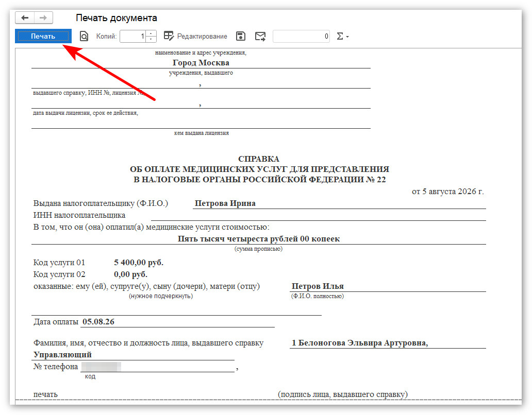
Task: Select the heading Город Москва
Action: (201, 63)
